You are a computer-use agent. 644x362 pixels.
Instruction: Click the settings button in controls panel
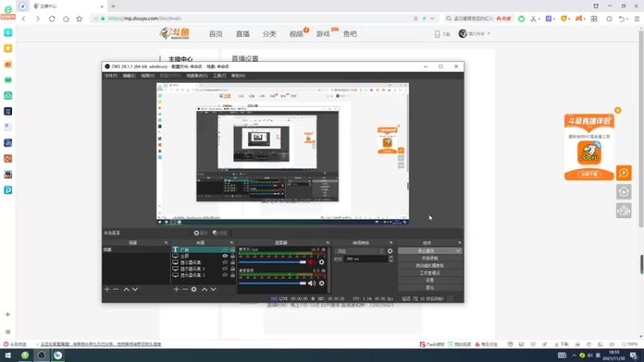430,280
